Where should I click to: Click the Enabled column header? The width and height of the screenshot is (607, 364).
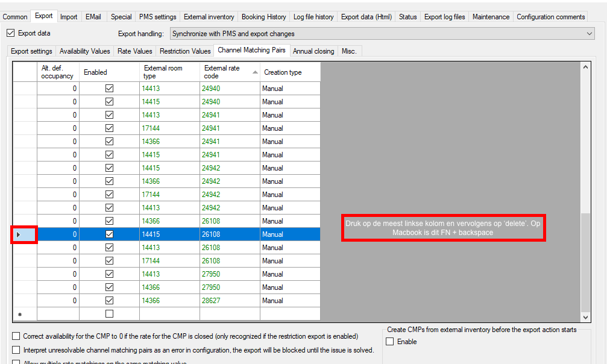pos(109,72)
